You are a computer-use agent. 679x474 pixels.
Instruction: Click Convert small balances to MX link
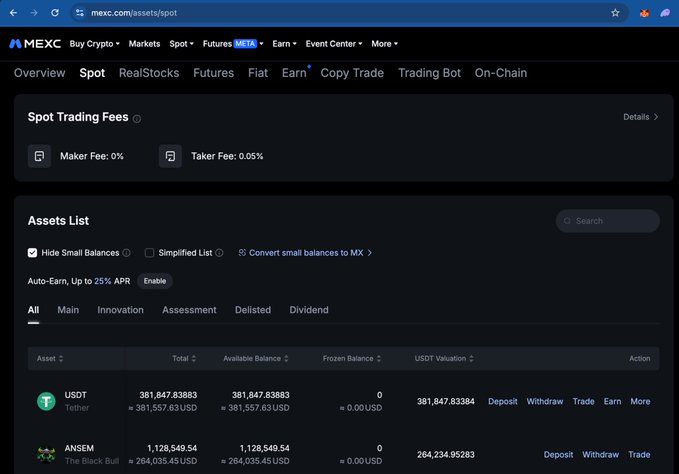coord(306,253)
